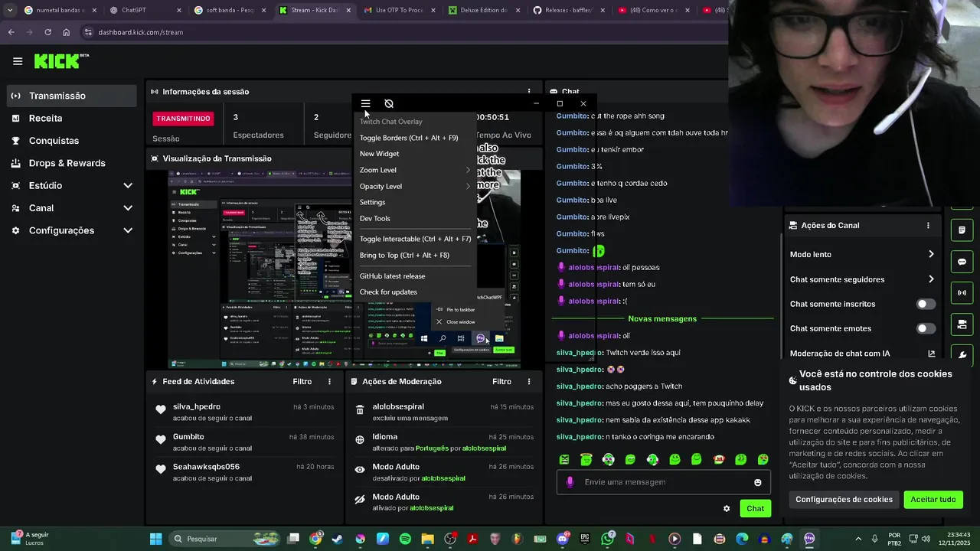Switch to the Releases GitHub browser tab
This screenshot has width=980, height=551.
(x=568, y=10)
